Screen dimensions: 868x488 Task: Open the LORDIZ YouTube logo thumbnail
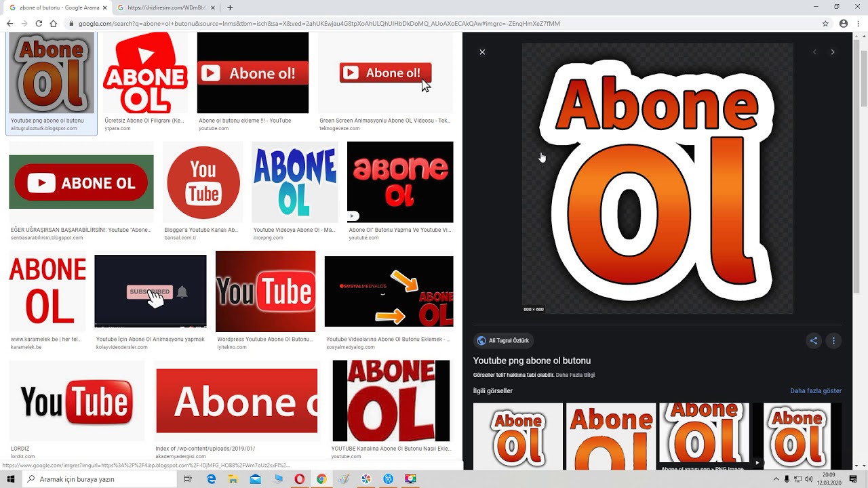click(77, 401)
